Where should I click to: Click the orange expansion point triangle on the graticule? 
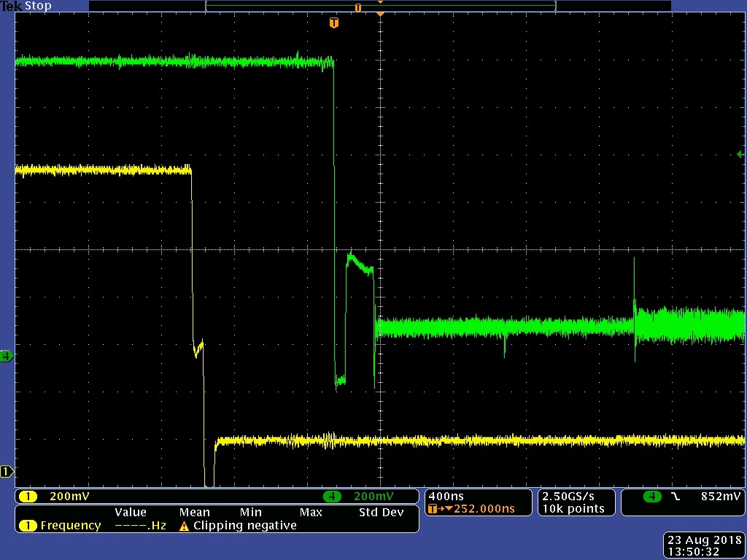click(380, 15)
